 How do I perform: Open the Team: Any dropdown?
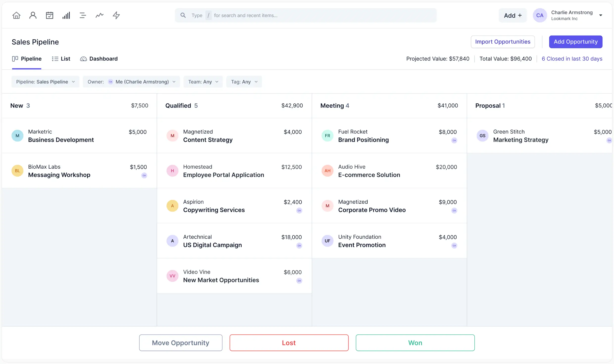point(203,82)
